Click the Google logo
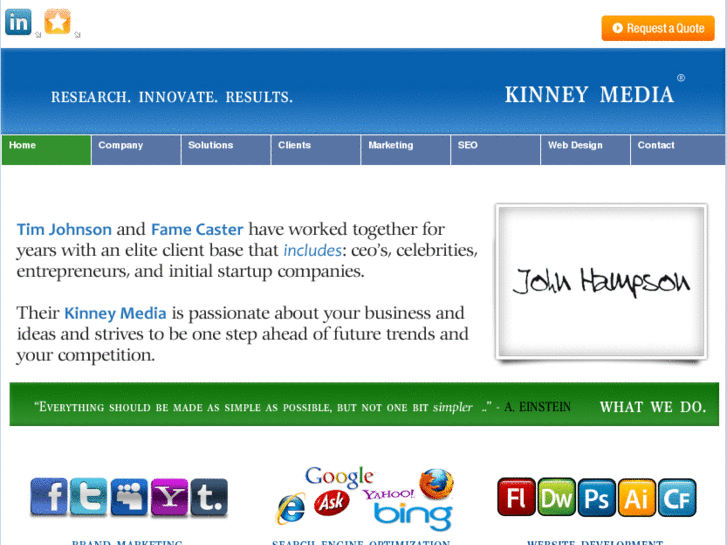Viewport: 727px width, 545px height. [339, 477]
